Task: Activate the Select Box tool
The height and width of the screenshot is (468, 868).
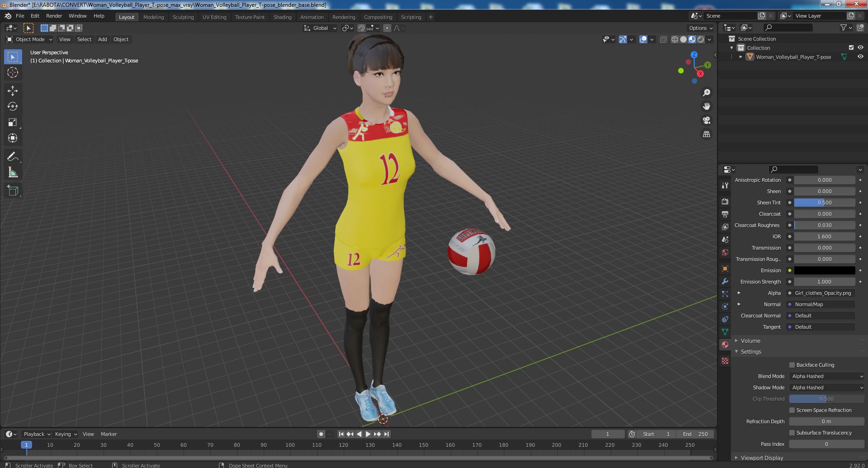Action: tap(13, 57)
